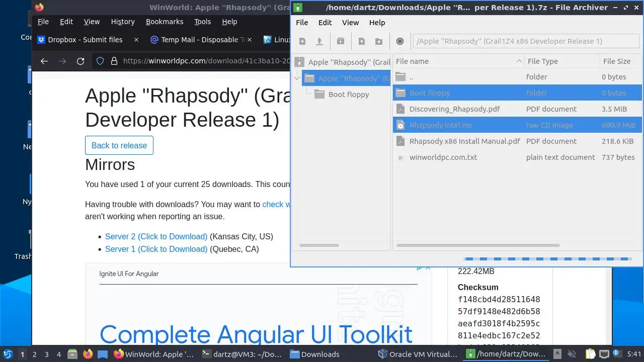
Task: Click the '..' parent folder row
Action: 517,77
